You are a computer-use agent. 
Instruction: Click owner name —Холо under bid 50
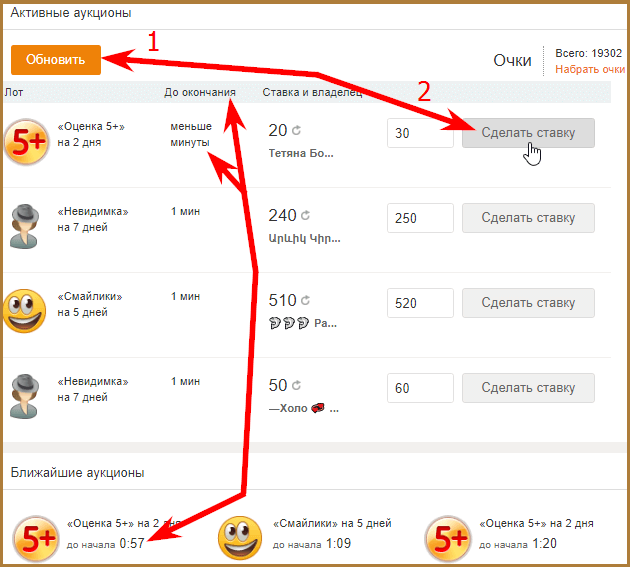[304, 408]
